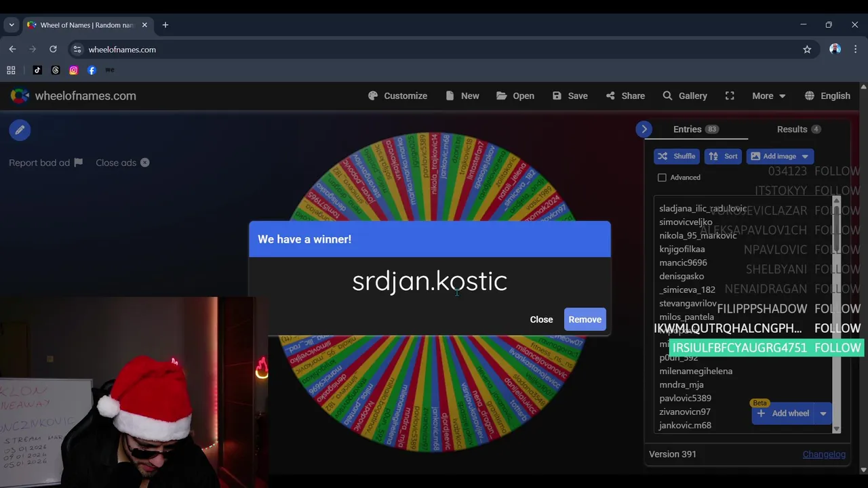Click the site info icon in address bar

point(77,49)
